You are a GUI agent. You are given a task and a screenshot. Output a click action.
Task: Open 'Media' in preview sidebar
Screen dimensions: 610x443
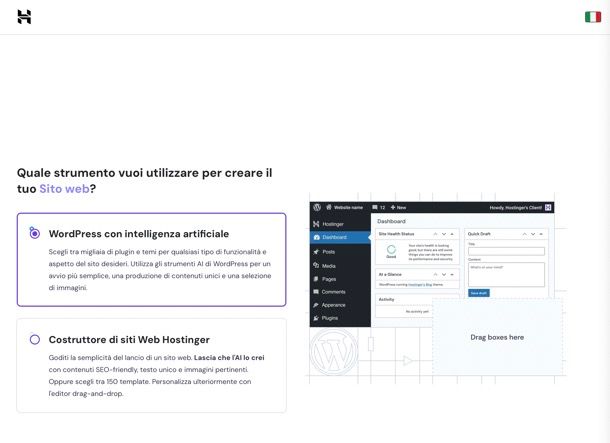(x=324, y=266)
